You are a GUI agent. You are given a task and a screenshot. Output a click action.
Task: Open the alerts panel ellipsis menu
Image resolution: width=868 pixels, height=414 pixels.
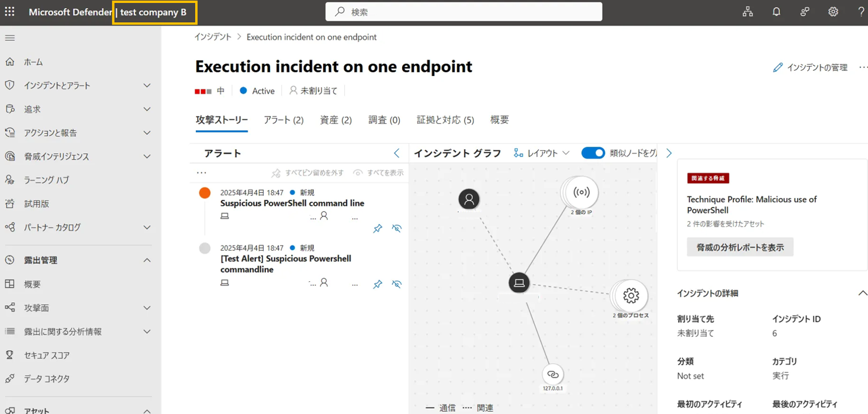tap(202, 173)
